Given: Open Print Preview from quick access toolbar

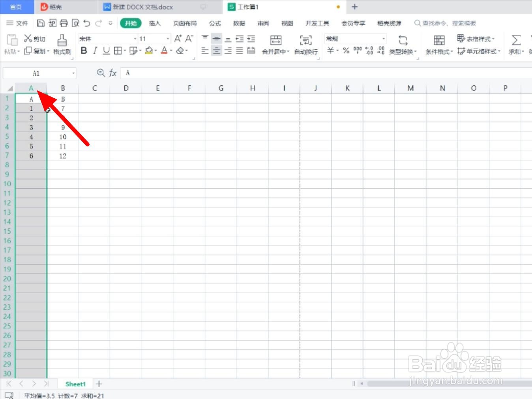Looking at the screenshot, I should 75,23.
